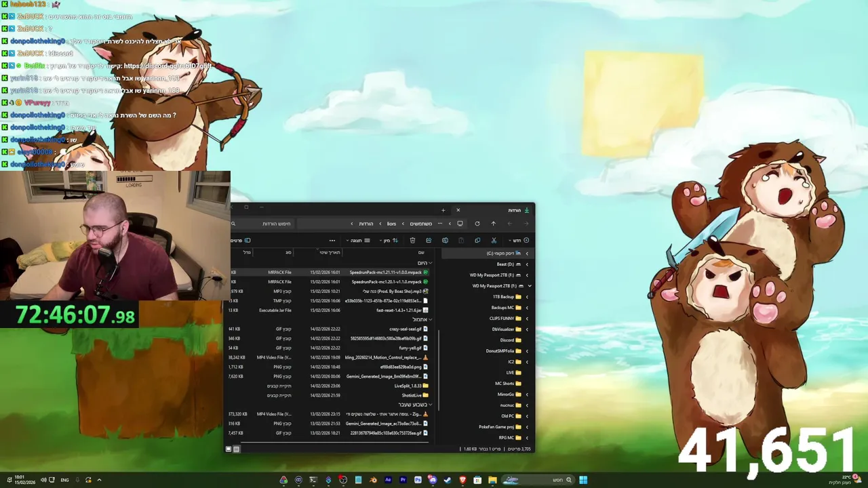Show hidden tray icons chevron
The height and width of the screenshot is (488, 868).
coord(99,480)
